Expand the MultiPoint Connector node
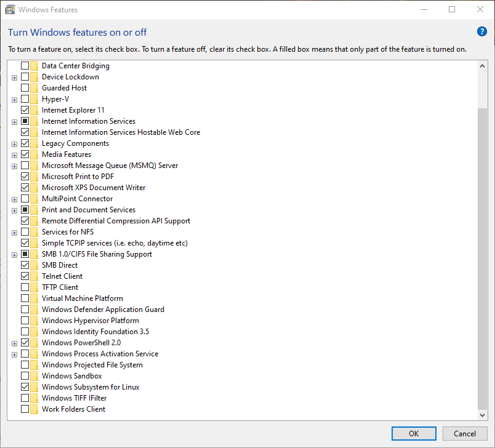495x448 pixels. [x=15, y=199]
